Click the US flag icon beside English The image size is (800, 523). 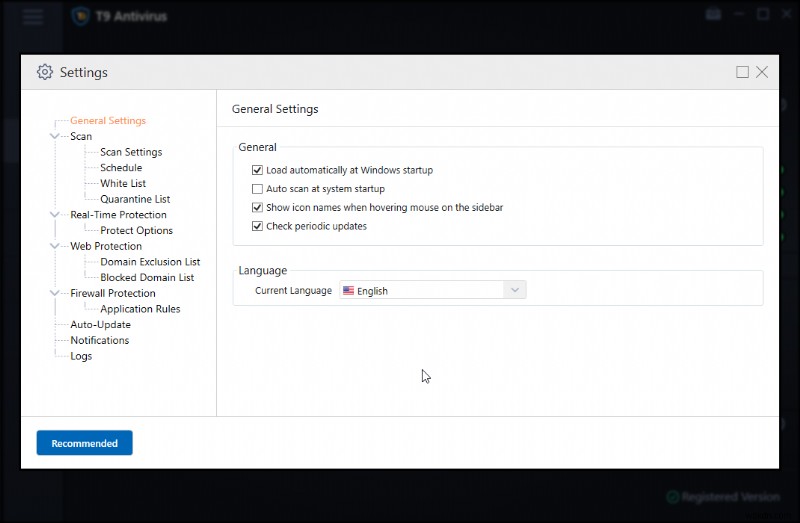[x=348, y=291]
